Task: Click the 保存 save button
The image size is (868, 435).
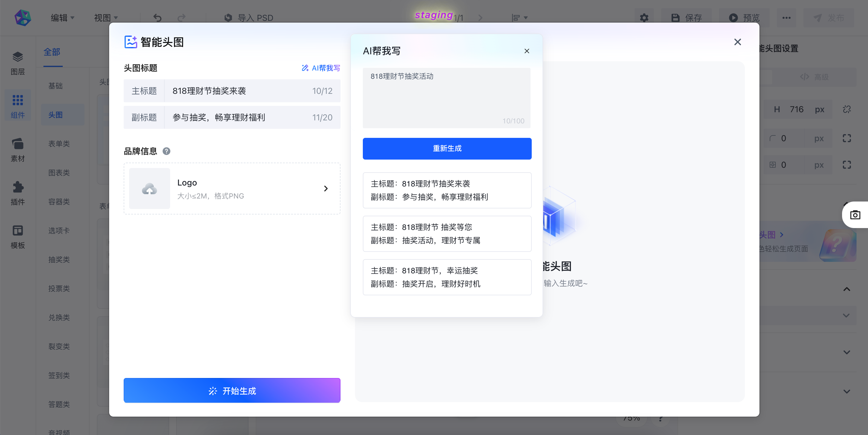Action: (686, 17)
